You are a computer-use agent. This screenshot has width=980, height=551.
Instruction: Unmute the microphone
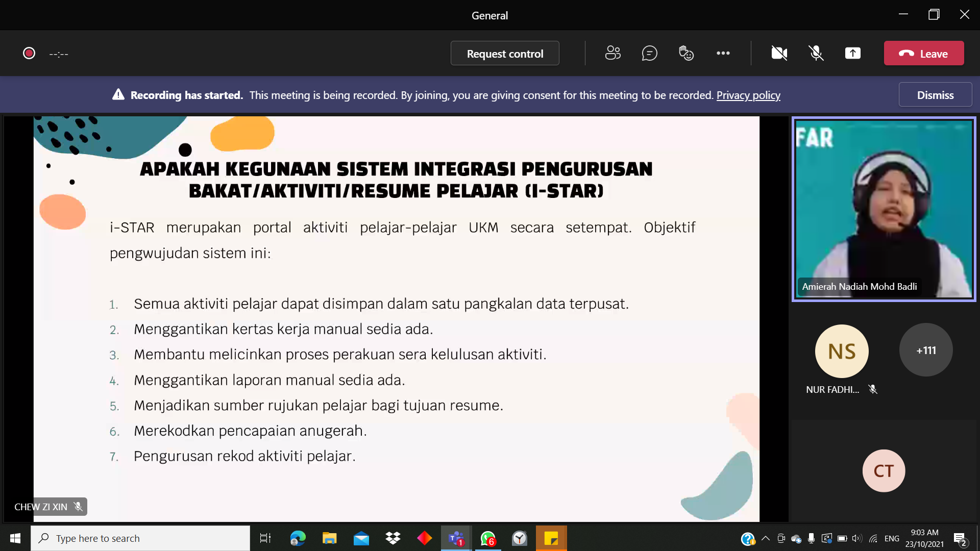[x=816, y=53]
